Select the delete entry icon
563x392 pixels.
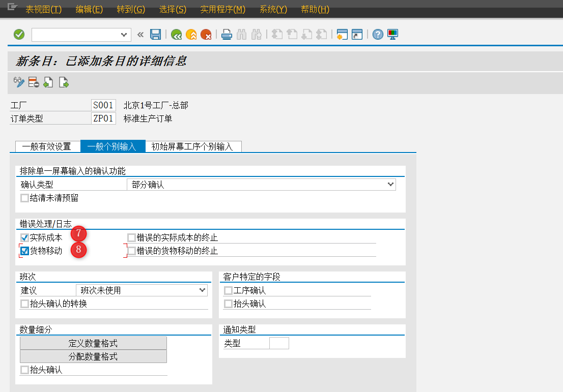click(x=33, y=82)
